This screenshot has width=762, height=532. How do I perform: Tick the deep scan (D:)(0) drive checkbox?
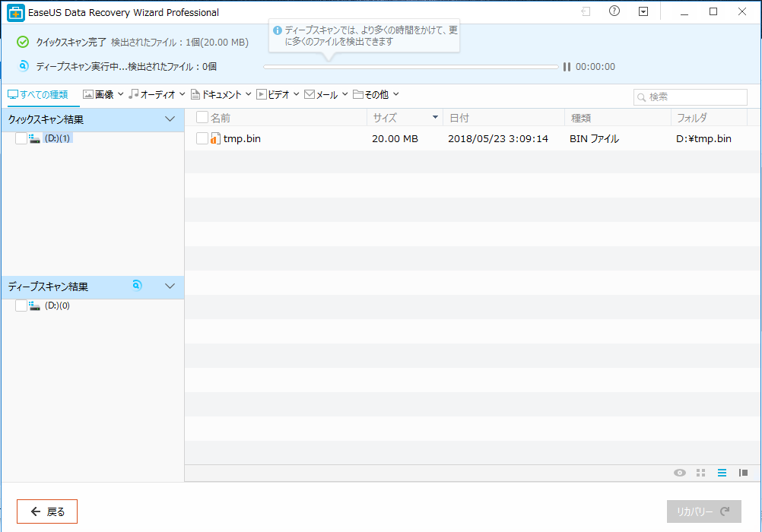pyautogui.click(x=21, y=306)
